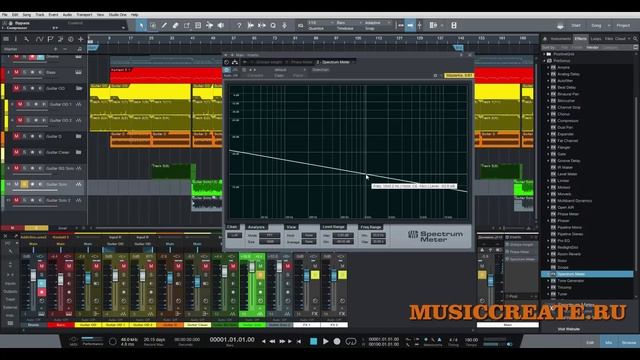This screenshot has height=360, width=640.
Task: Click the Record button in transport
Action: pos(337,341)
